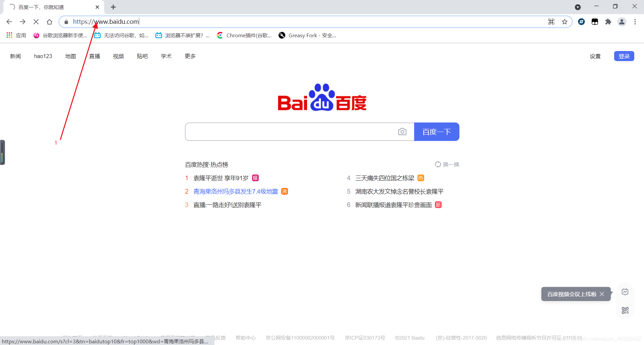Open the 视频 navigation link
Screen dimensions: 644x345
click(x=118, y=56)
